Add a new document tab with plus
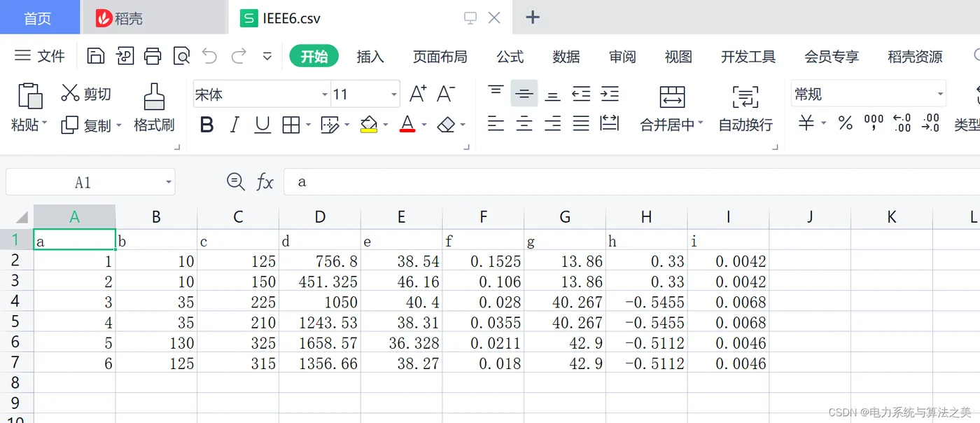Image resolution: width=980 pixels, height=423 pixels. click(x=533, y=18)
